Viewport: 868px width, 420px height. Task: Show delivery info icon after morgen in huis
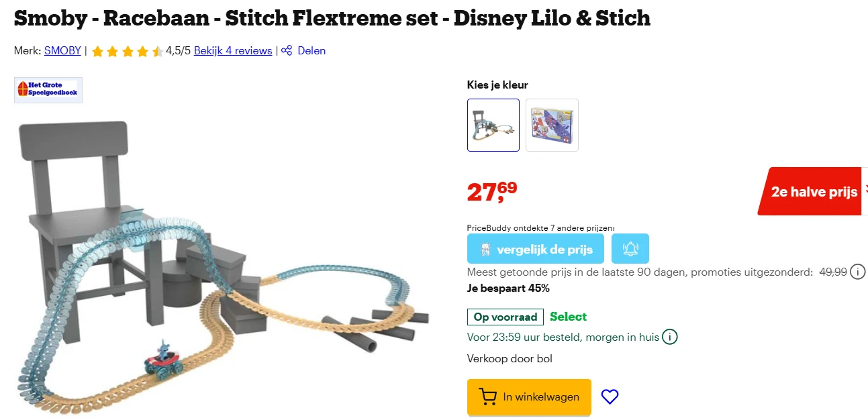[x=669, y=337]
